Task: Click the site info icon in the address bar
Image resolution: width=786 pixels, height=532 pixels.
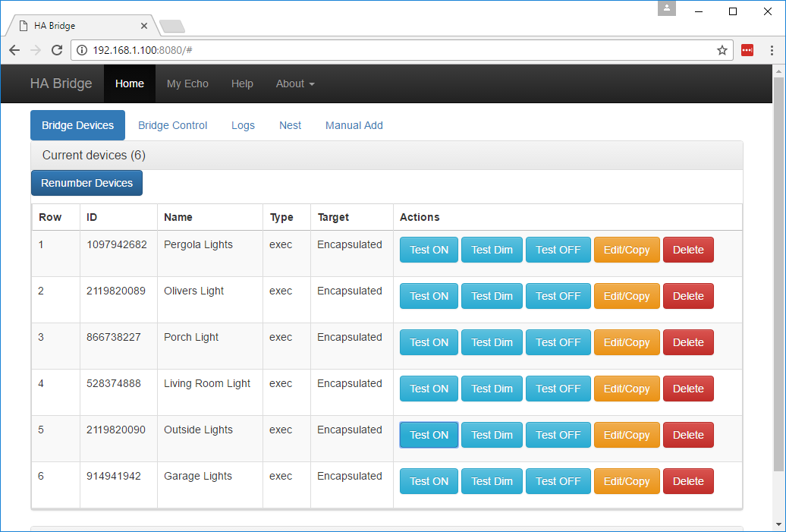Action: click(82, 50)
